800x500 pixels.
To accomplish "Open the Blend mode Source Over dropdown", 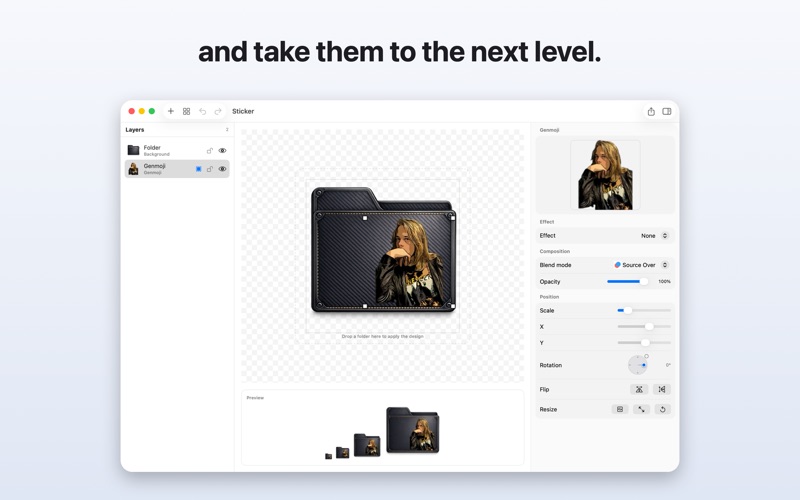I will pos(641,265).
